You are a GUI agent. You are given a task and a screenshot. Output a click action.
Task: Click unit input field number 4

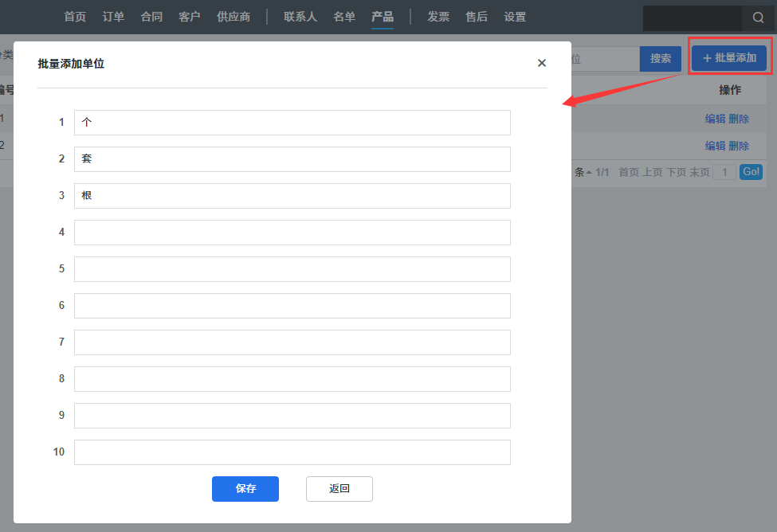pyautogui.click(x=292, y=233)
